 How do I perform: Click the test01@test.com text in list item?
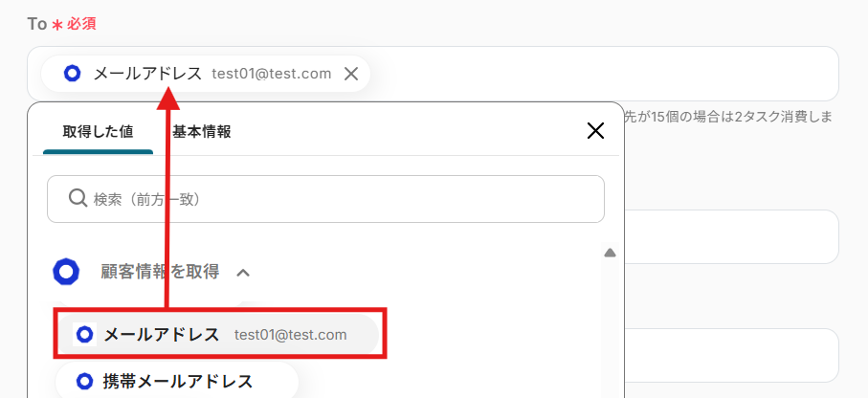pyautogui.click(x=291, y=335)
